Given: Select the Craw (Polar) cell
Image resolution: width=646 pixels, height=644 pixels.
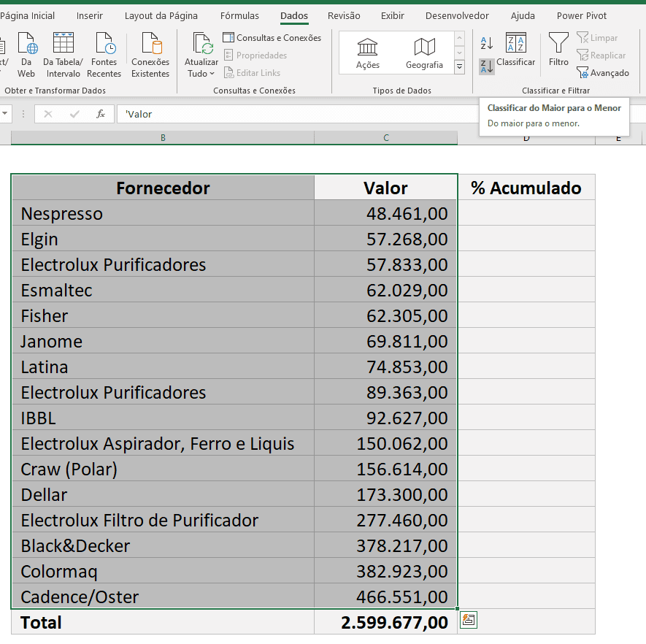Looking at the screenshot, I should pos(164,469).
